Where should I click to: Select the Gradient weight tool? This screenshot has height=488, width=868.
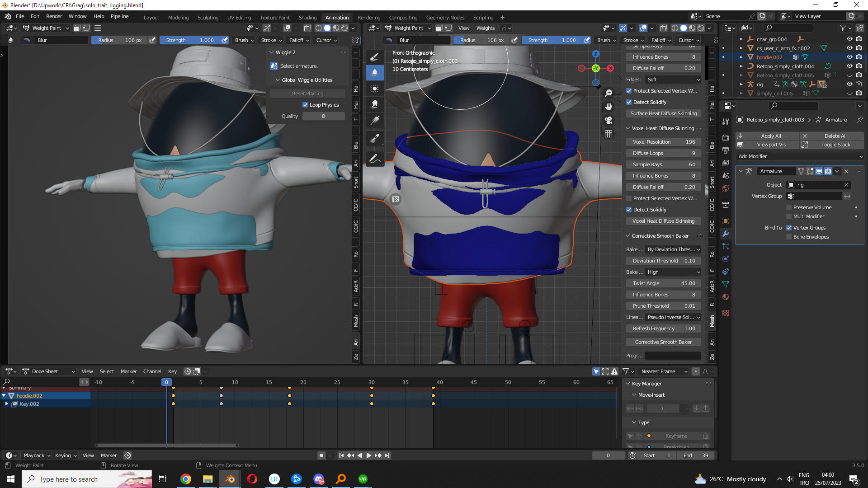point(374,121)
